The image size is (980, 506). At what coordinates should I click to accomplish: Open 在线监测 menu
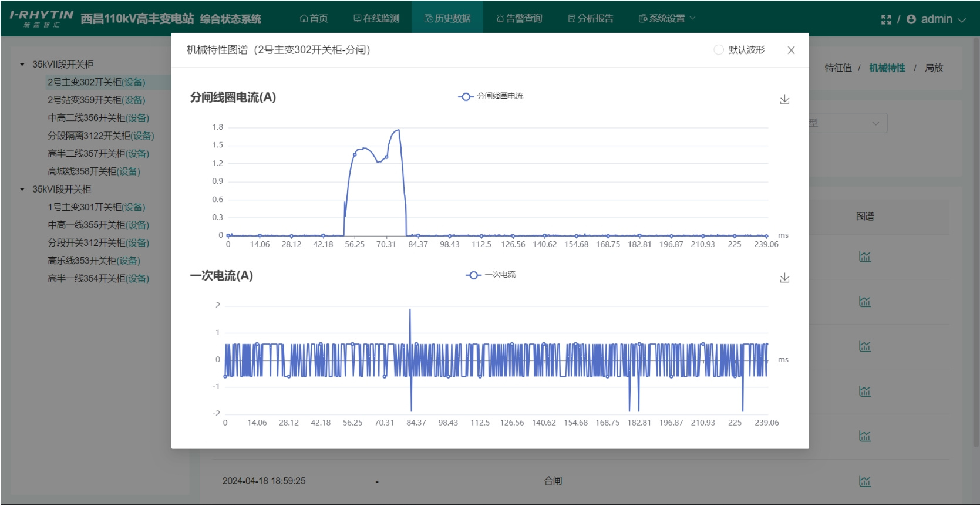pos(376,18)
